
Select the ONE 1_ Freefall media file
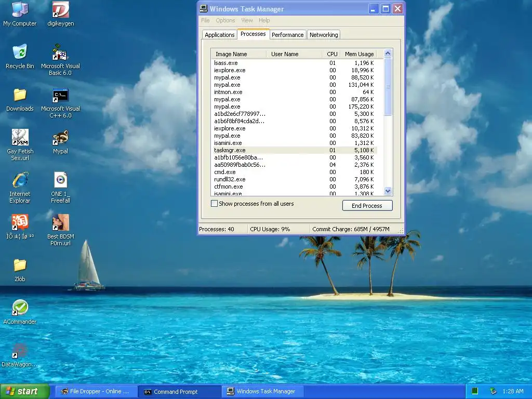click(60, 188)
